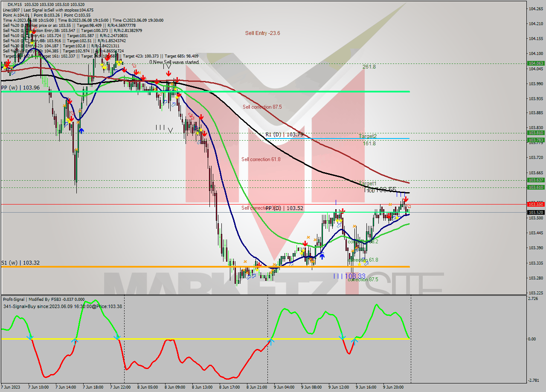Image resolution: width=546 pixels, height=392 pixels.
Task: Click the 103.445 price axis label
Action: pyautogui.click(x=536, y=233)
